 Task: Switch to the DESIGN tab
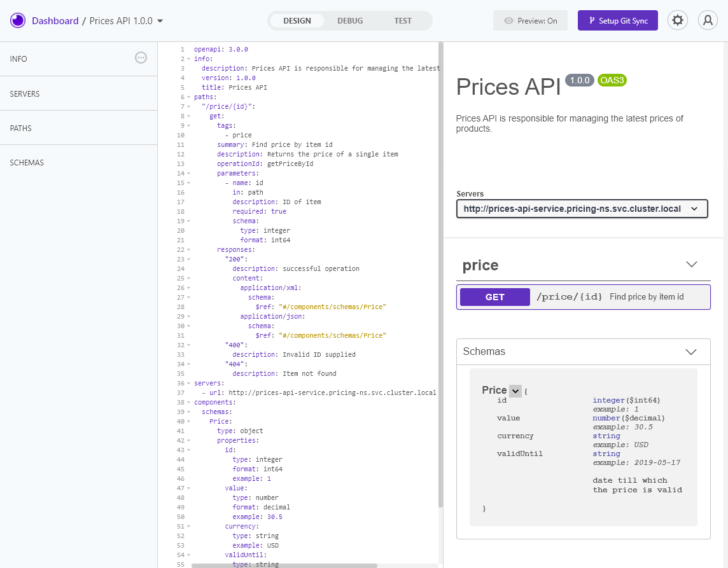tap(297, 21)
